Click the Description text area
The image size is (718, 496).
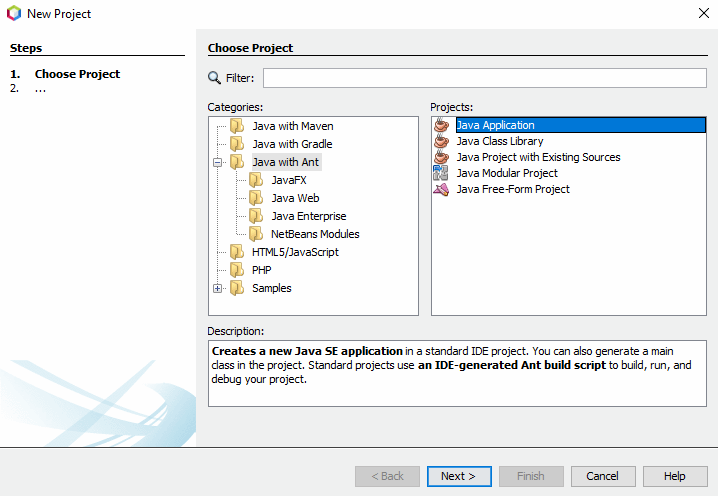[457, 373]
